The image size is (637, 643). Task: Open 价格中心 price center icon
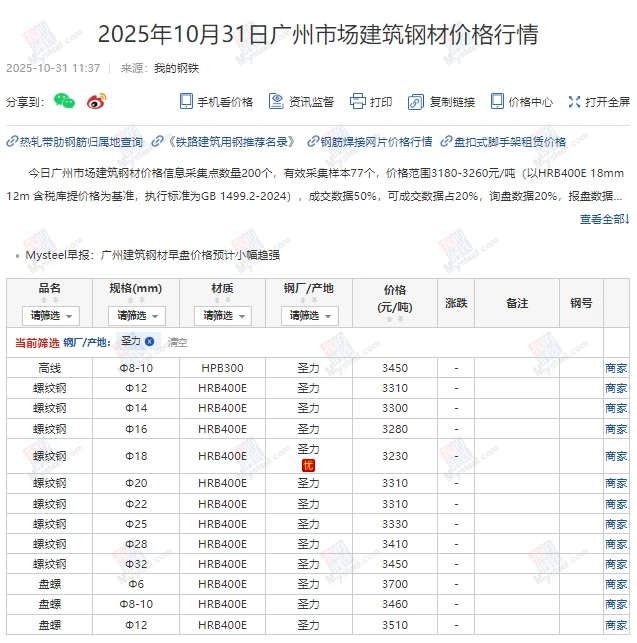click(x=497, y=101)
